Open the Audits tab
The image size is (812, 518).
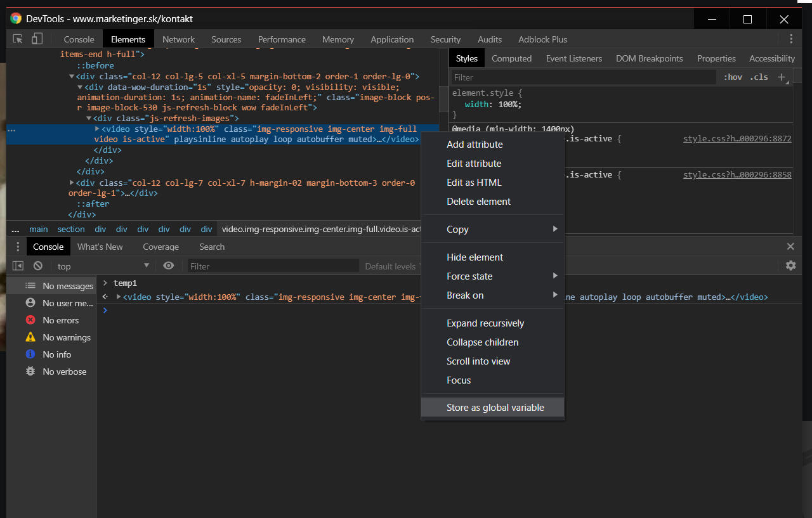click(490, 39)
